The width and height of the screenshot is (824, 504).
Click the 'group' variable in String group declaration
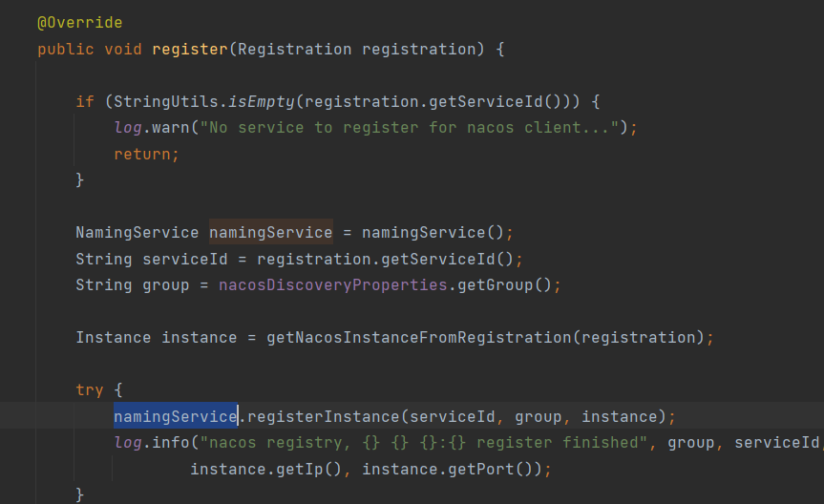coord(165,284)
